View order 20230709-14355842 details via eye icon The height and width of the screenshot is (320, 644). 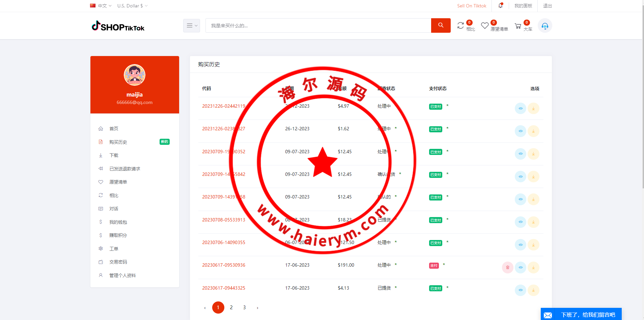[x=521, y=177]
